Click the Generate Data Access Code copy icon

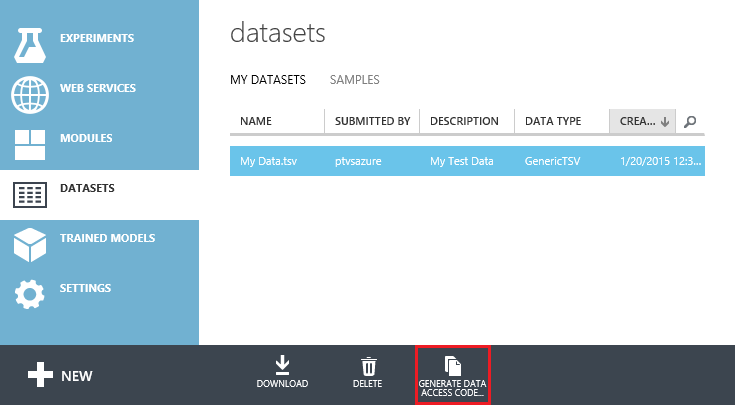(453, 366)
